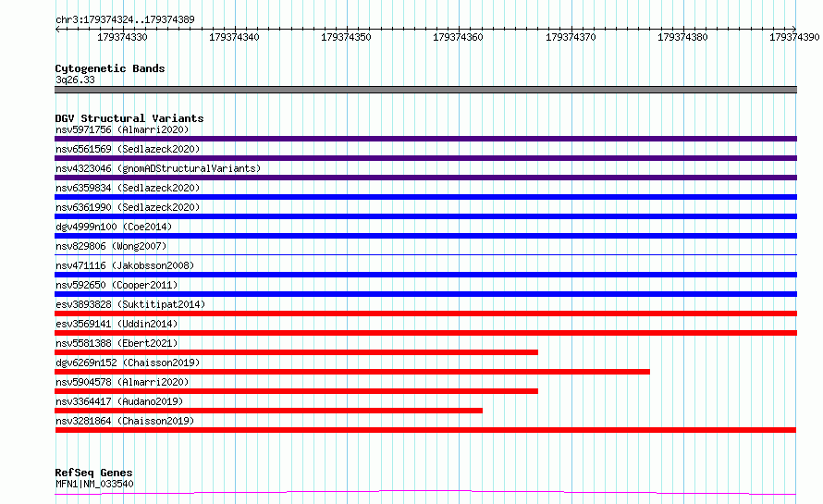Click the RefSeq Genes track title
Viewport: 823px width, 504px height.
pos(93,473)
